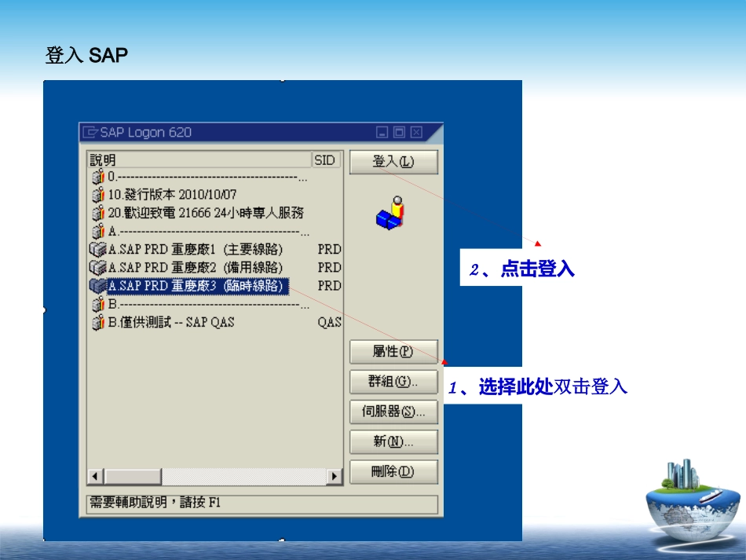Click the SAP Logon figure with blue cubes
The height and width of the screenshot is (560, 746).
390,213
